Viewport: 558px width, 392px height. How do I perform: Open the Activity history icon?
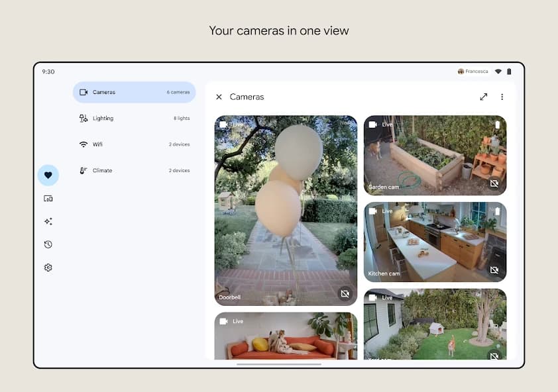coord(48,244)
